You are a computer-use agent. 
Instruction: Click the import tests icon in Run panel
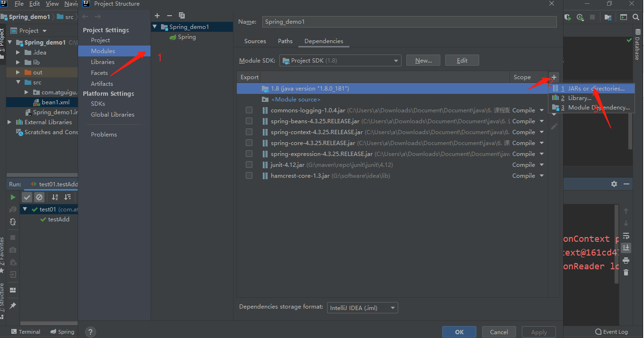pyautogui.click(x=13, y=274)
